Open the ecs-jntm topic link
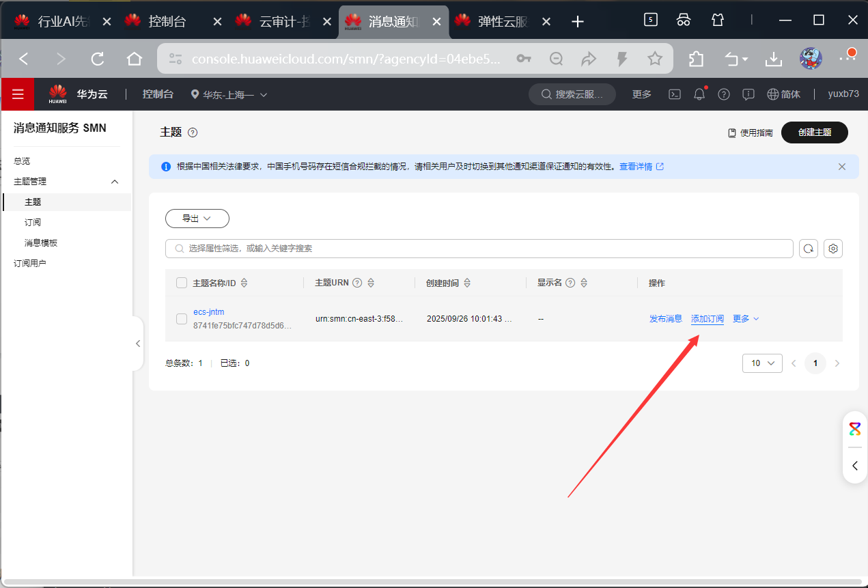This screenshot has width=868, height=588. (209, 312)
